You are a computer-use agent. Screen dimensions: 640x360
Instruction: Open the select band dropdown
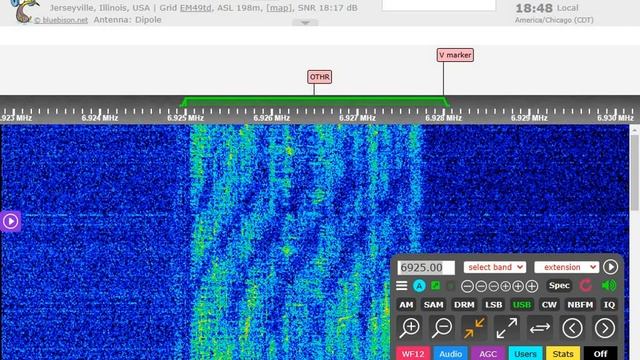[495, 267]
